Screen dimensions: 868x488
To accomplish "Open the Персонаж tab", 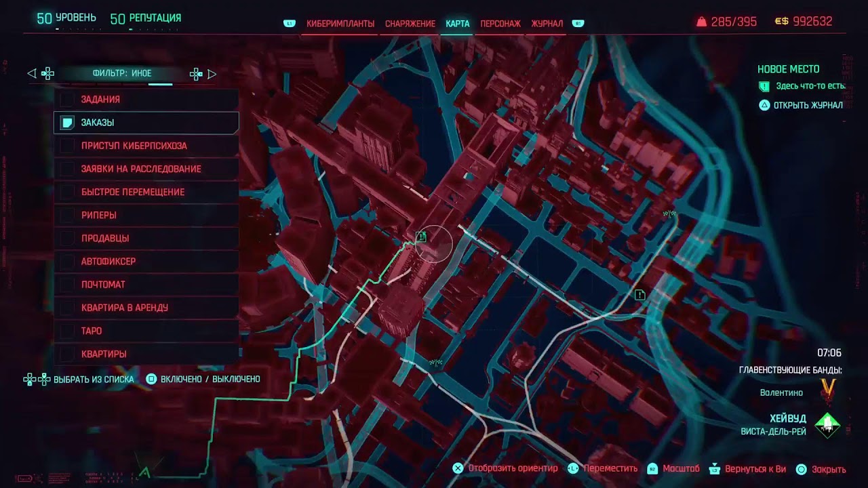I will point(500,24).
